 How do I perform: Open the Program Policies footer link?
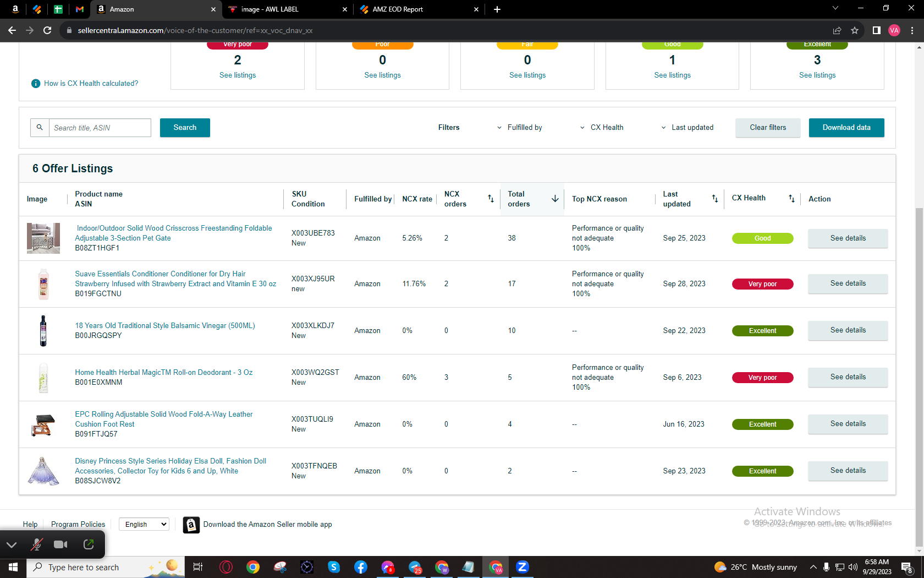(x=78, y=525)
